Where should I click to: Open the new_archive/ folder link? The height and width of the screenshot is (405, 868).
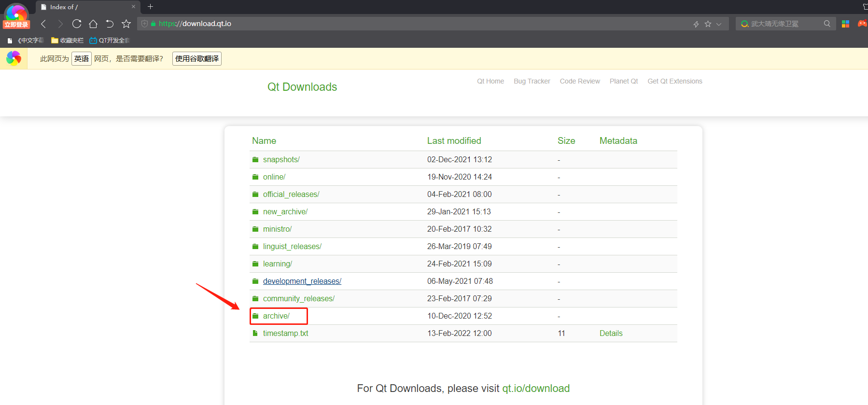pos(285,212)
